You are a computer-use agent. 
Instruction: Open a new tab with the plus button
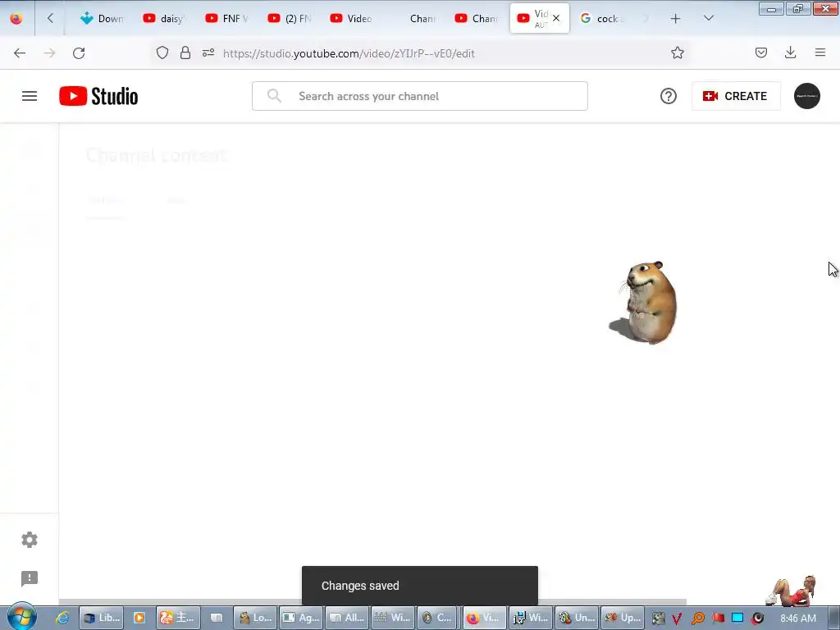click(x=676, y=19)
